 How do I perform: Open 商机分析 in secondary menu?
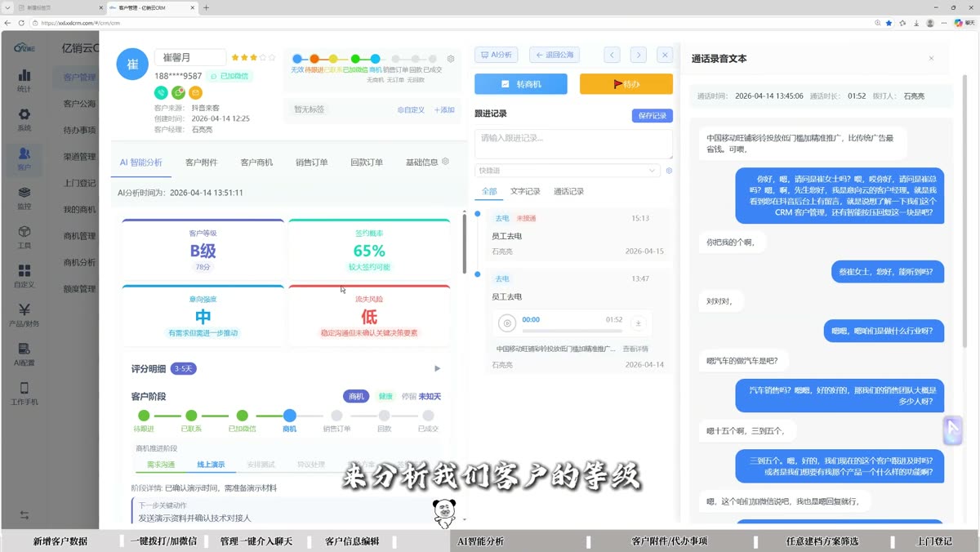tap(80, 262)
